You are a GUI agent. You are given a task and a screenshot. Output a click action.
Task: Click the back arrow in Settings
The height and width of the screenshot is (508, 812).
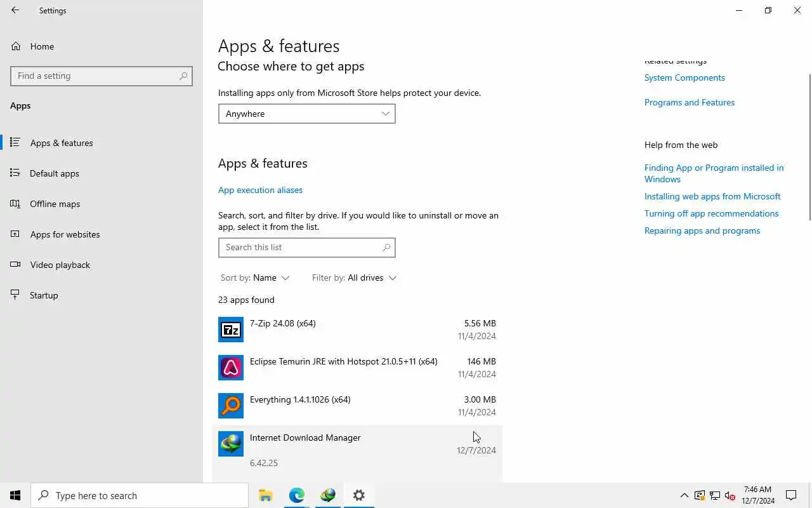tap(15, 10)
